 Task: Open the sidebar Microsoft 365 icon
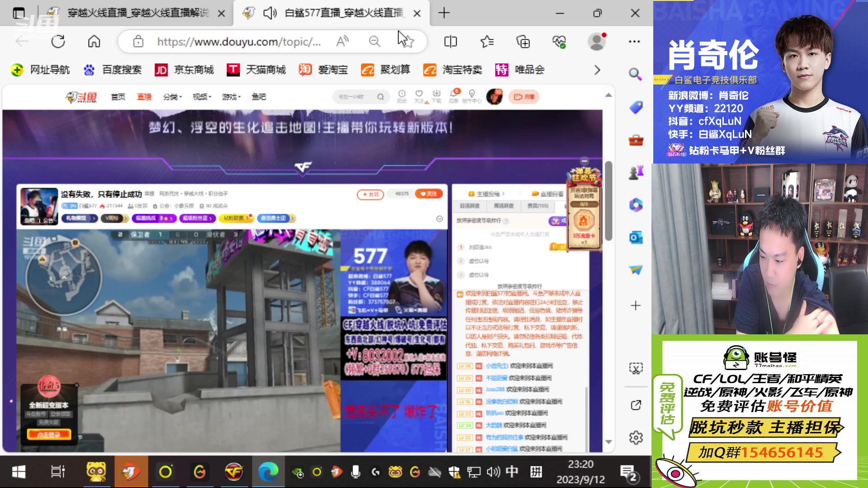tap(636, 205)
